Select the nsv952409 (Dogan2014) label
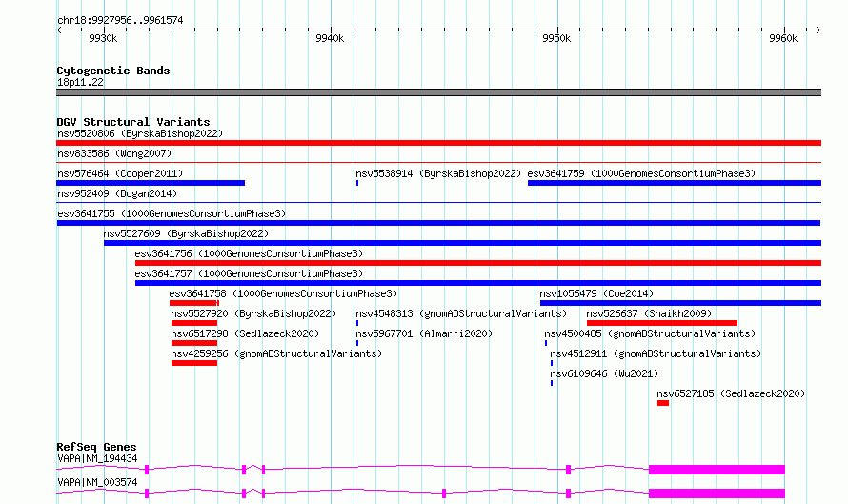This screenshot has height=504, width=848. (x=117, y=193)
